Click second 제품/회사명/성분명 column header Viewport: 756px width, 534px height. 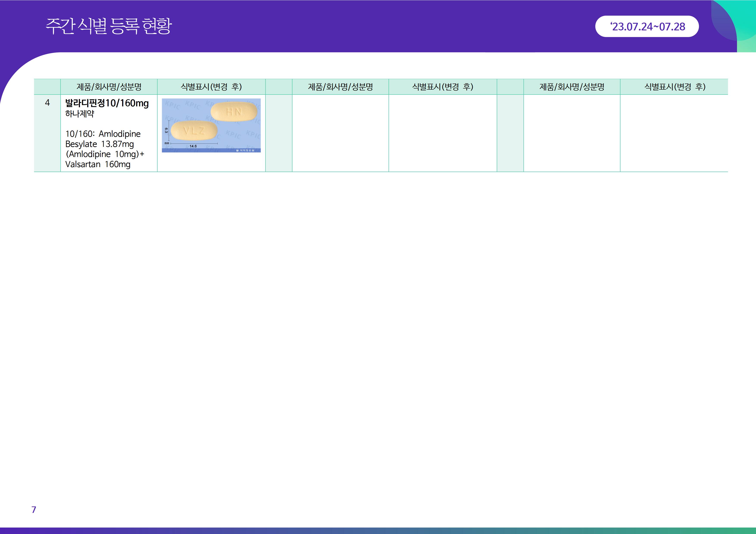pyautogui.click(x=340, y=87)
